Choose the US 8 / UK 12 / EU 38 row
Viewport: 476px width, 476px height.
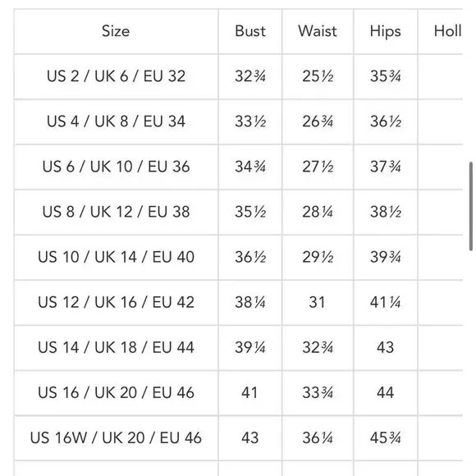point(238,213)
